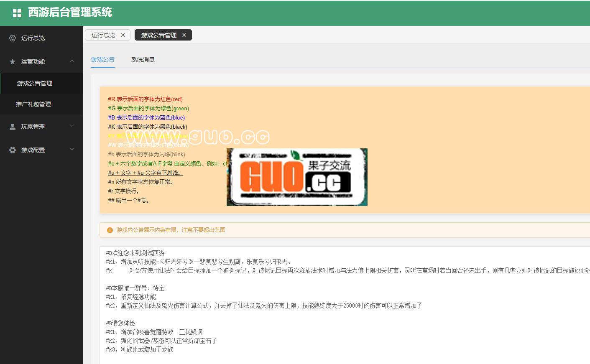
Task: Click the 游戏内公告展示内容有限 warning text
Action: [x=171, y=230]
